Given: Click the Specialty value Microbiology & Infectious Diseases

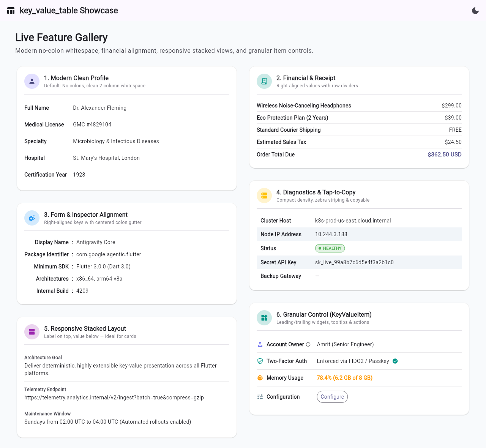Looking at the screenshot, I should tap(116, 141).
